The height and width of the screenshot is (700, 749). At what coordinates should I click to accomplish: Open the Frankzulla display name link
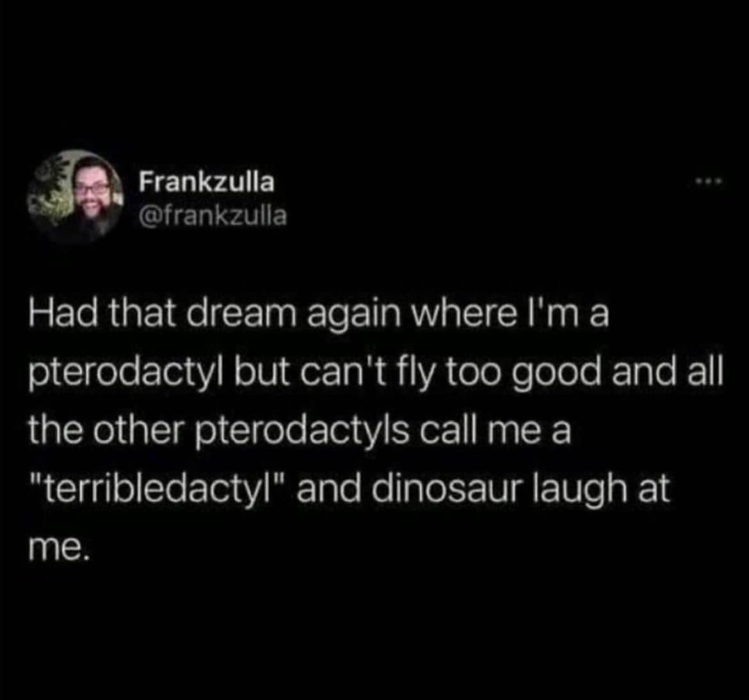point(207,183)
